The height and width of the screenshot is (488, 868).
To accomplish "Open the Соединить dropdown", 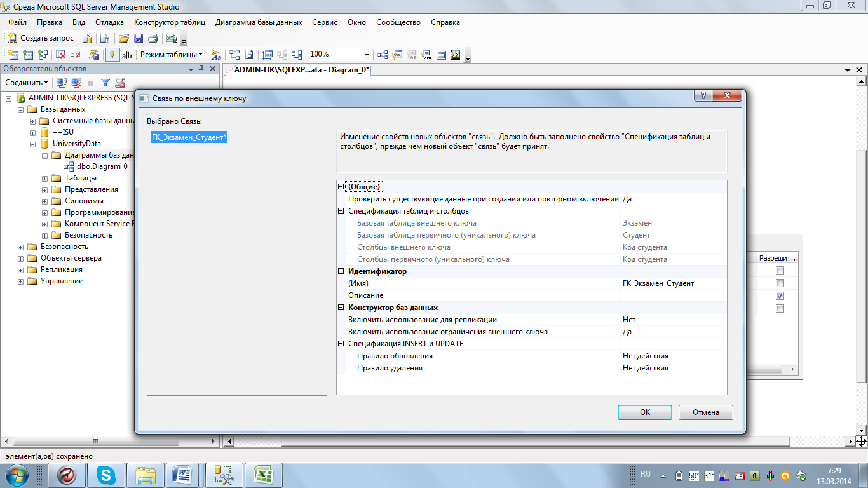I will coord(26,83).
